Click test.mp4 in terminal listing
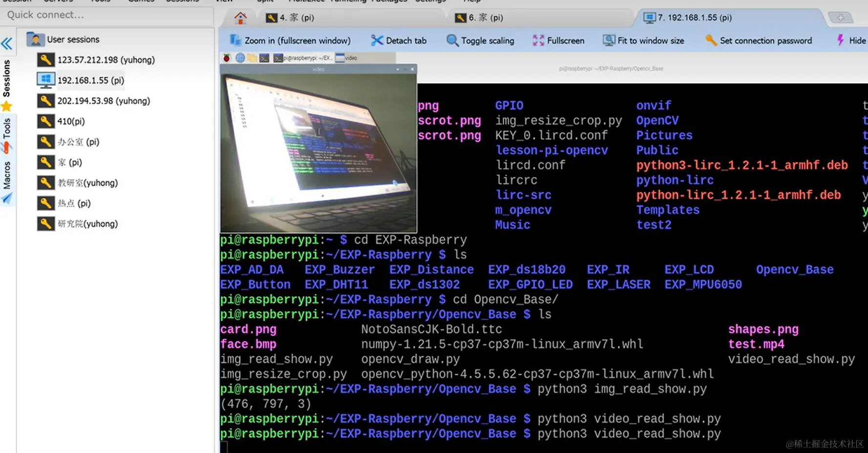Screen dimensions: 868x453 click(x=756, y=344)
